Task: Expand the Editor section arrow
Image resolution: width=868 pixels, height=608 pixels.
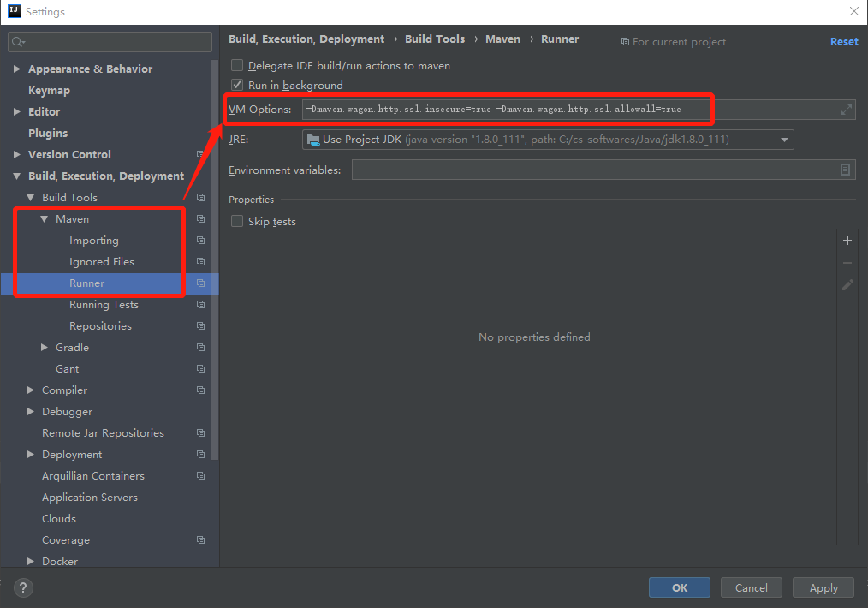Action: coord(16,111)
